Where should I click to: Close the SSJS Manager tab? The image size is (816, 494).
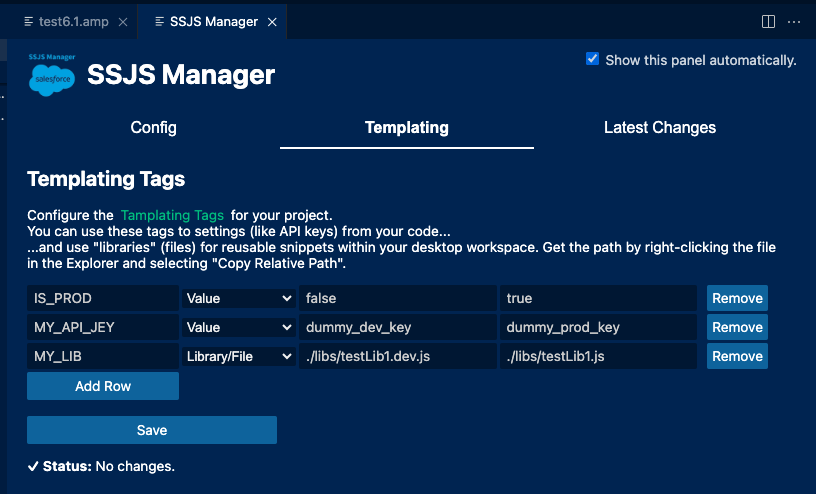click(272, 22)
